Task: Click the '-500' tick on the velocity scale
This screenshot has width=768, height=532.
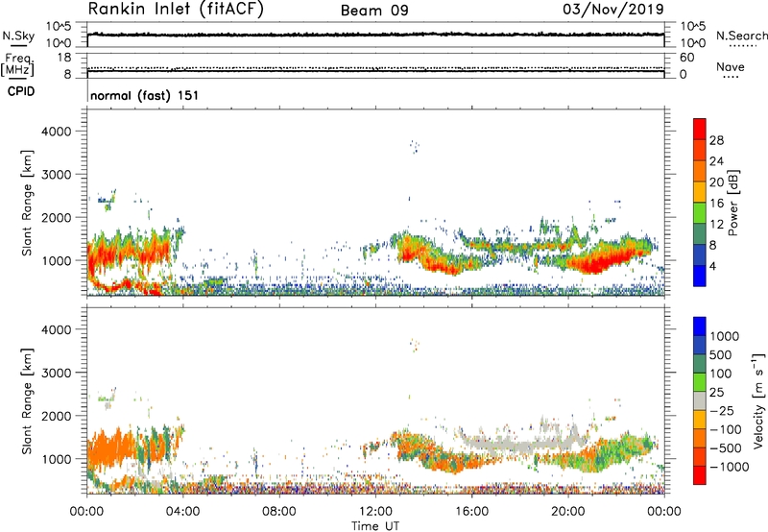Action: pos(726,448)
